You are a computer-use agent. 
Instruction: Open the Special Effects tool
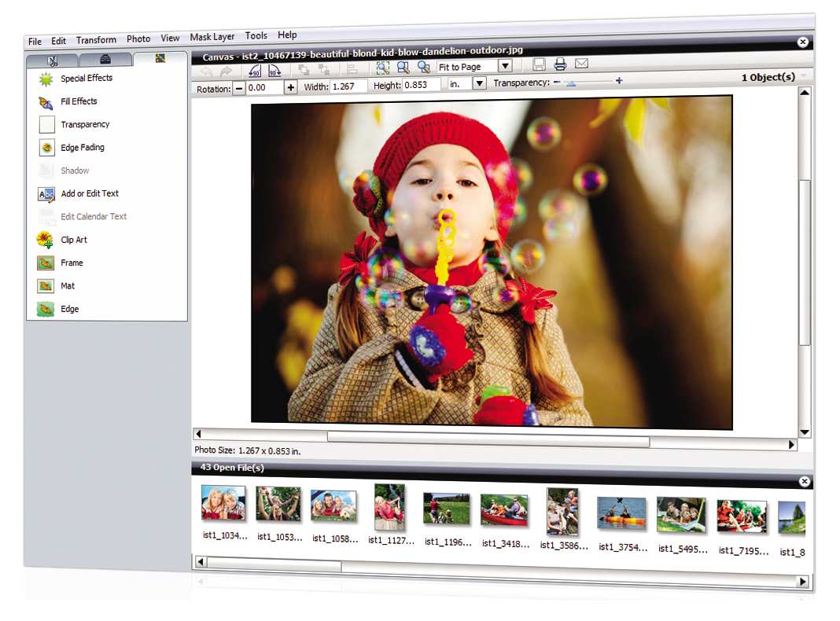(86, 79)
